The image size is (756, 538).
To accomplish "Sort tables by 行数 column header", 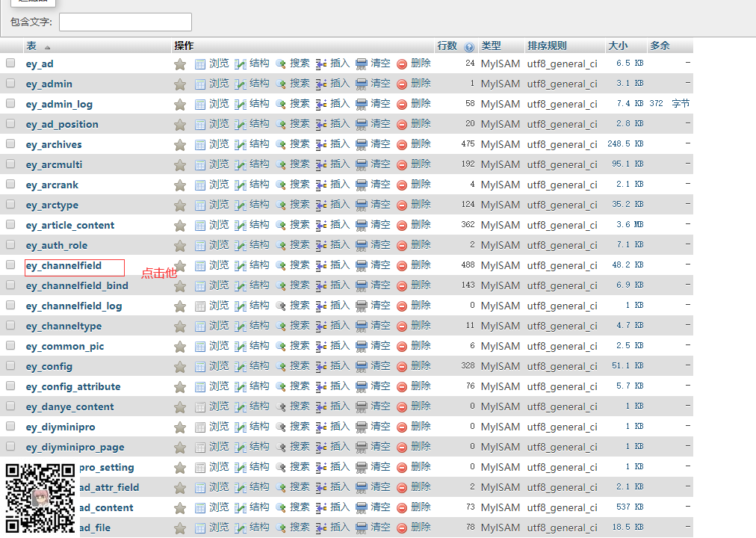I will point(447,46).
